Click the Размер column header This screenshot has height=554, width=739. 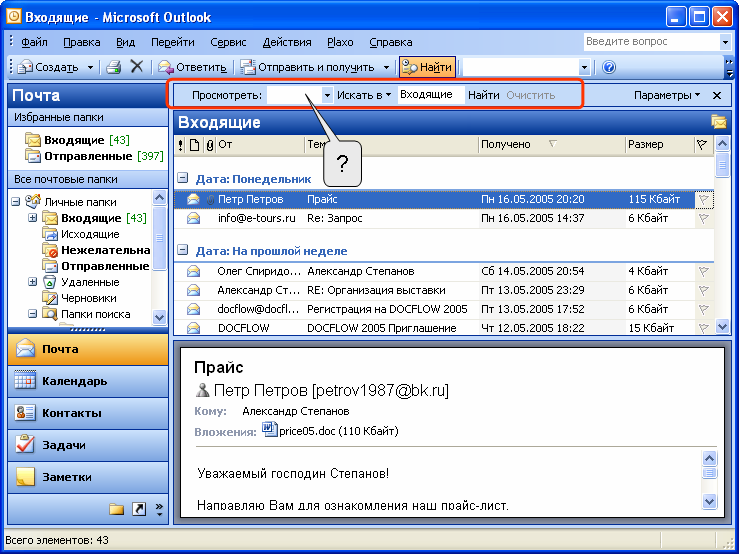[659, 145]
